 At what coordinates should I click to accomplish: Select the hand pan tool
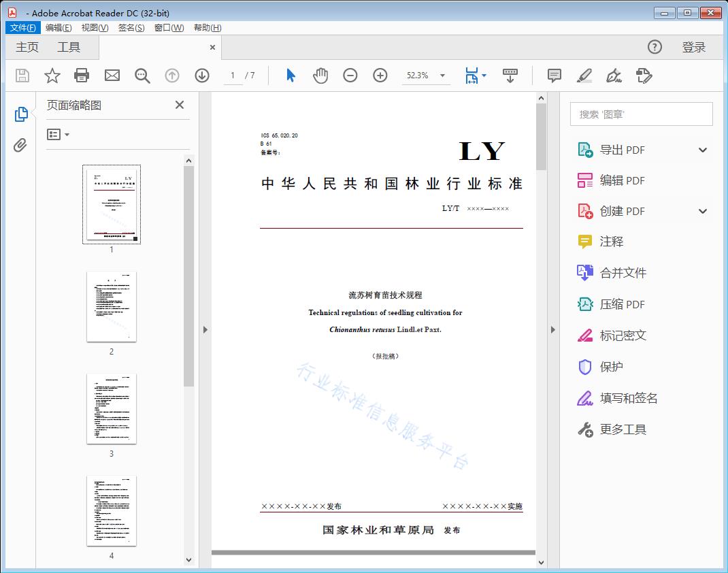pyautogui.click(x=320, y=76)
